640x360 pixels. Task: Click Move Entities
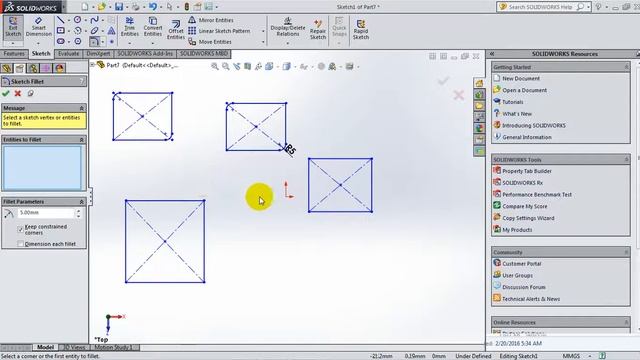[210, 42]
